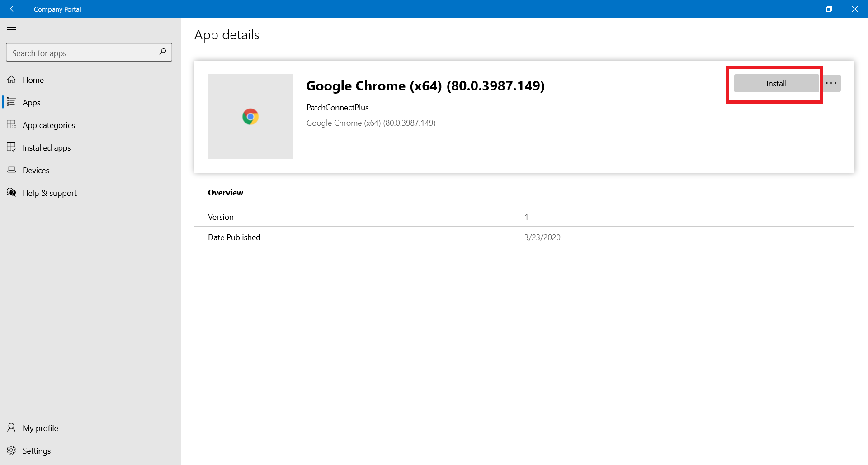Open App categories from the sidebar
The height and width of the screenshot is (465, 868).
[x=12, y=124]
